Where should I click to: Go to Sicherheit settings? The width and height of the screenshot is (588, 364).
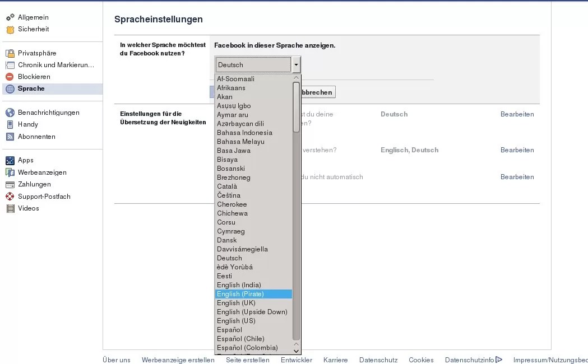[x=34, y=29]
